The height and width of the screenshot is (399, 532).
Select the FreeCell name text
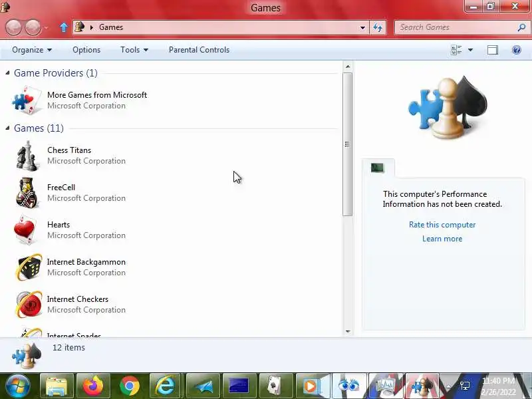point(61,188)
